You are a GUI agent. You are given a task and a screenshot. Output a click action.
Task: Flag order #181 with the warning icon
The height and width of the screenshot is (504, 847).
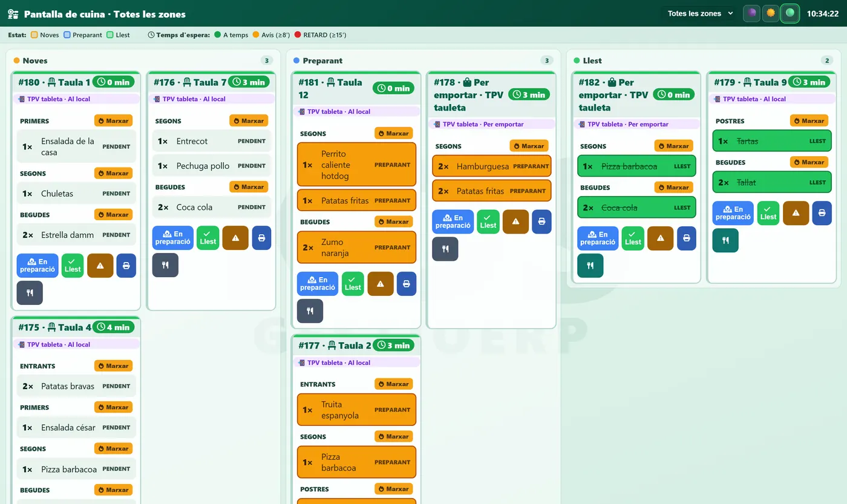[381, 284]
